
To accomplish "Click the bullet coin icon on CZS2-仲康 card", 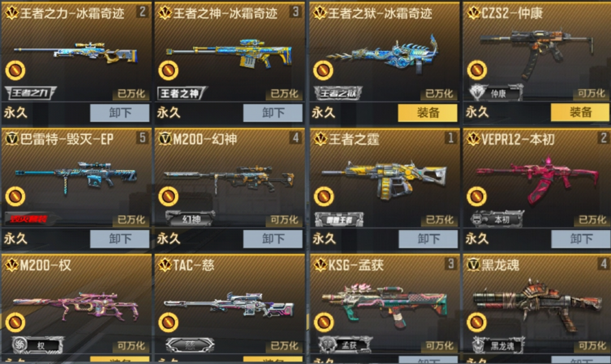I will 476,70.
